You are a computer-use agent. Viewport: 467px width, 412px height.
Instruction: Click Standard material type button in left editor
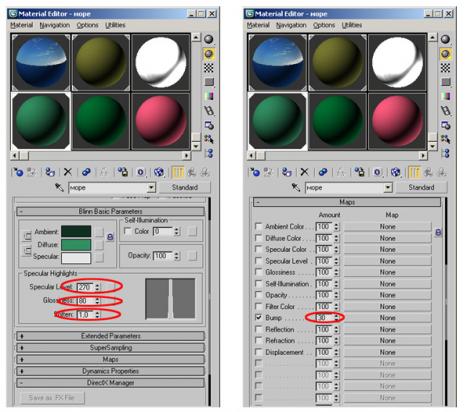[x=185, y=187]
